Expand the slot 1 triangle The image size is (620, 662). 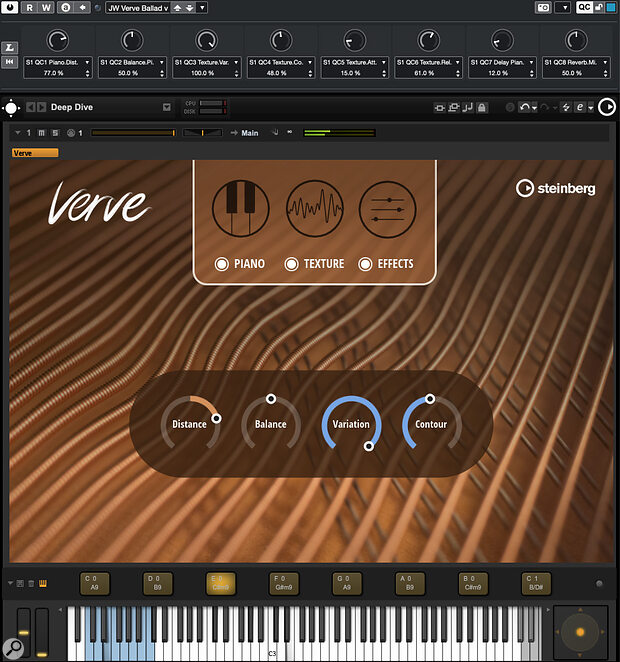point(18,133)
